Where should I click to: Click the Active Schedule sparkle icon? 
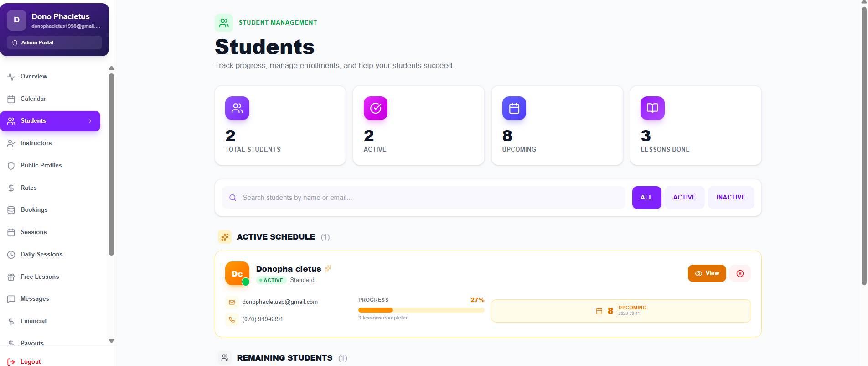225,237
